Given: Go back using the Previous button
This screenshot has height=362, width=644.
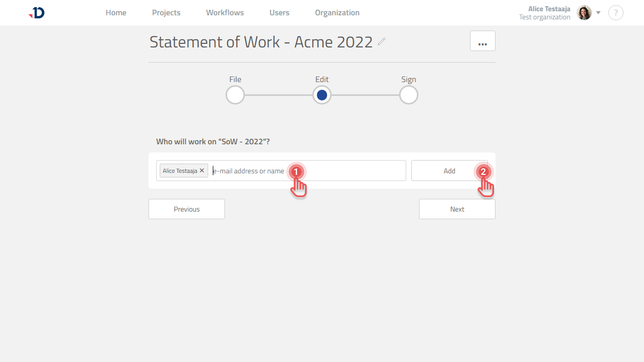Looking at the screenshot, I should click(x=186, y=209).
